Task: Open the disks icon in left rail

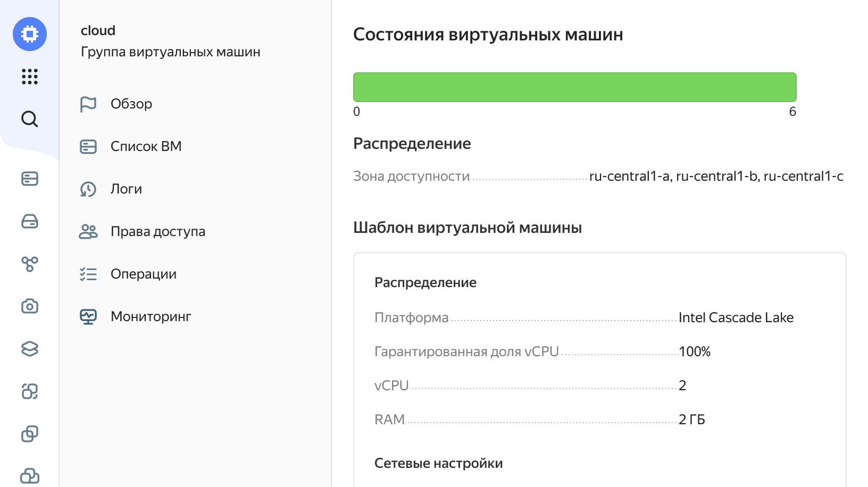Action: tap(30, 221)
